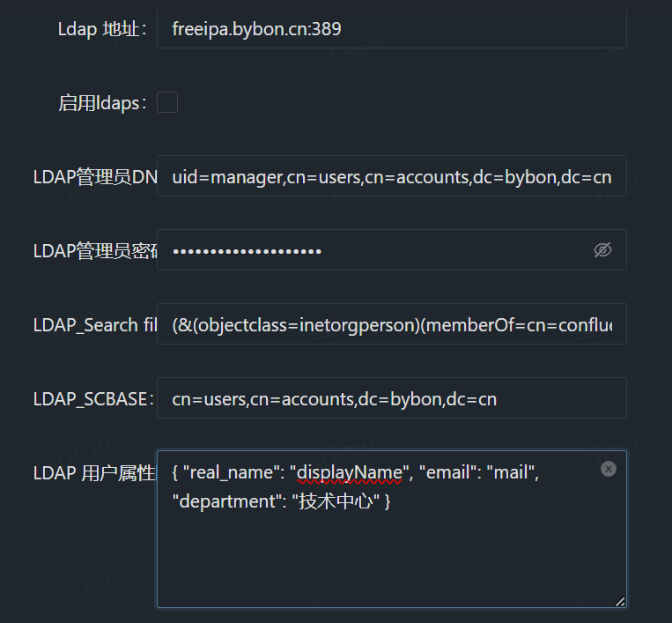Click the LDAP_SCBASE input field
Screen dimensions: 672x623
coord(391,399)
